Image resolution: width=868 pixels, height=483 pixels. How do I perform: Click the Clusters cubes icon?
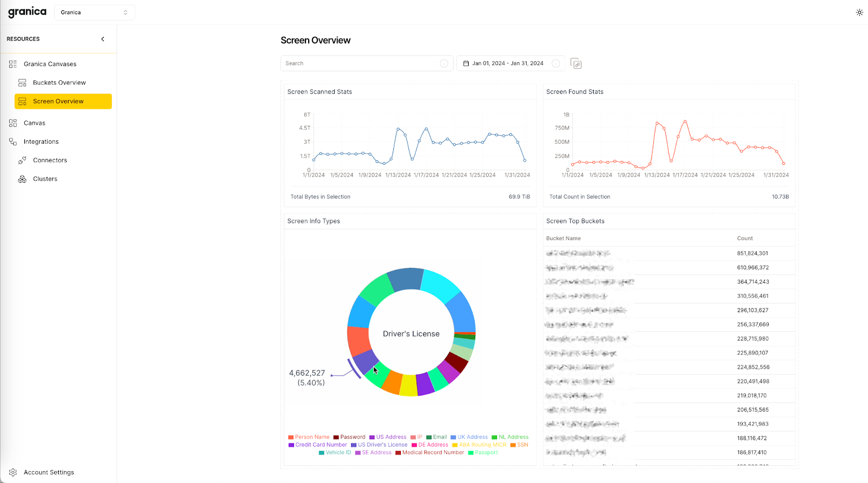[x=22, y=179]
